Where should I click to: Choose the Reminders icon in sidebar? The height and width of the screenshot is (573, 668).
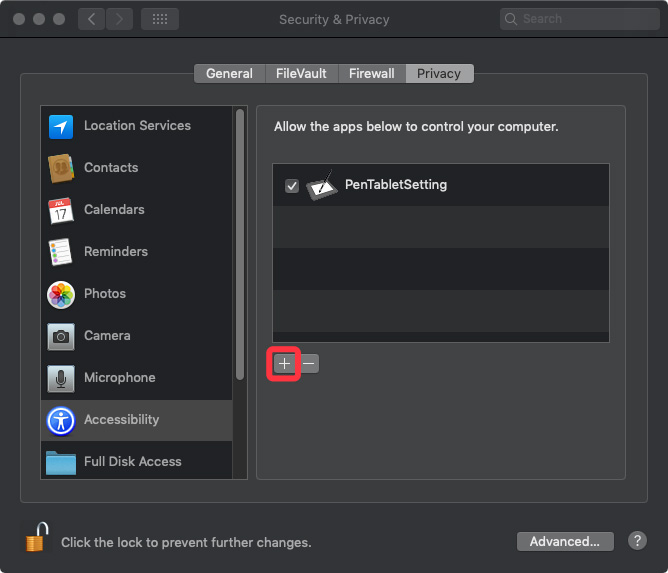(61, 252)
